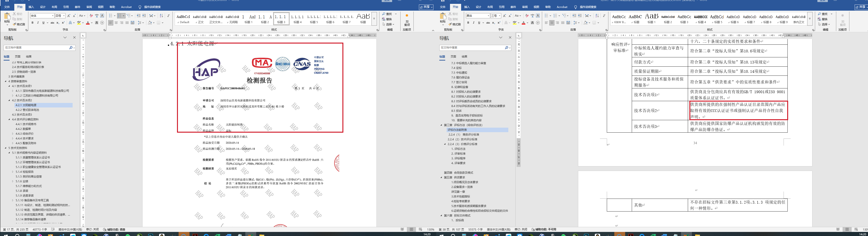Open the 审阅 ribbon tab in right window

point(525,7)
